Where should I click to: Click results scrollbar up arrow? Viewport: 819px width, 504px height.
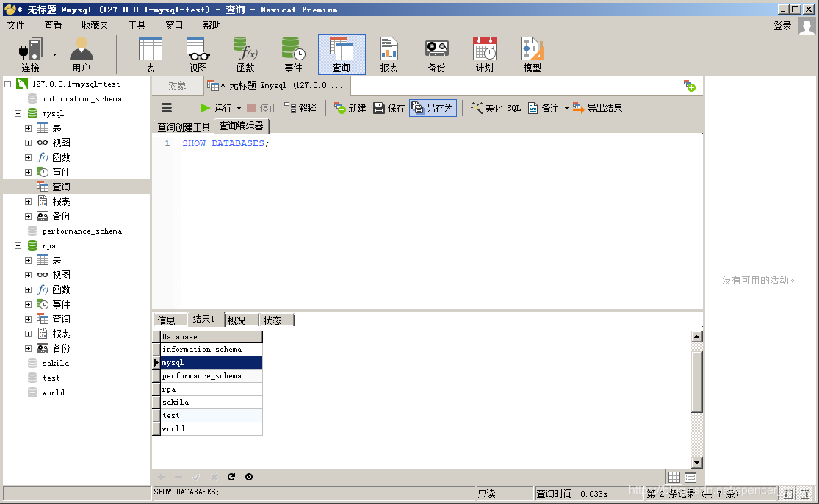697,336
